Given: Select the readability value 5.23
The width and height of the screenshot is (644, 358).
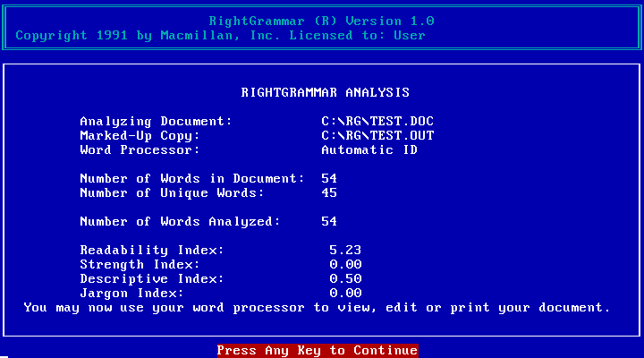Looking at the screenshot, I should pos(345,251).
